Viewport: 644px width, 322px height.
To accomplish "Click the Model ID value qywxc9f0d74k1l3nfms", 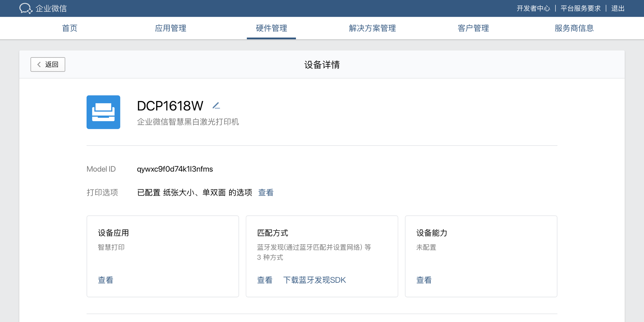I will (175, 169).
